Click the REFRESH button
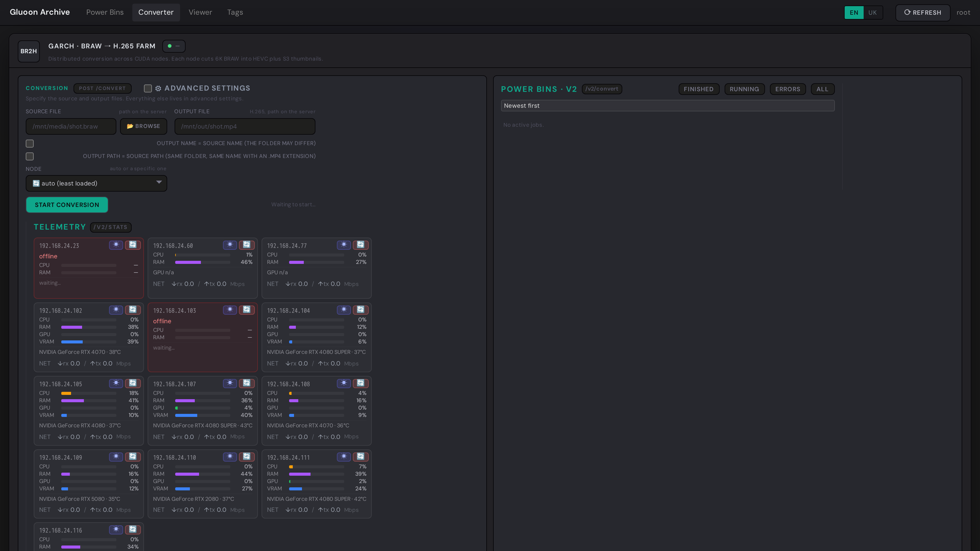The width and height of the screenshot is (980, 551). click(922, 13)
